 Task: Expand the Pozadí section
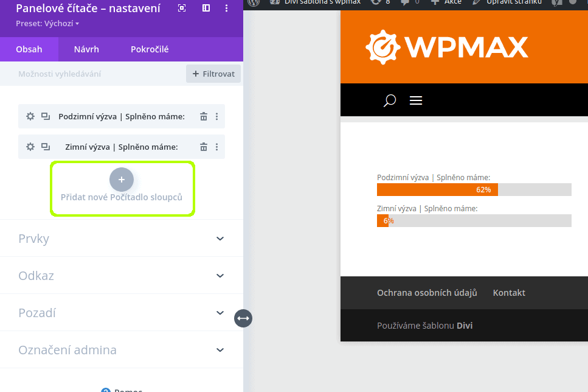point(122,313)
